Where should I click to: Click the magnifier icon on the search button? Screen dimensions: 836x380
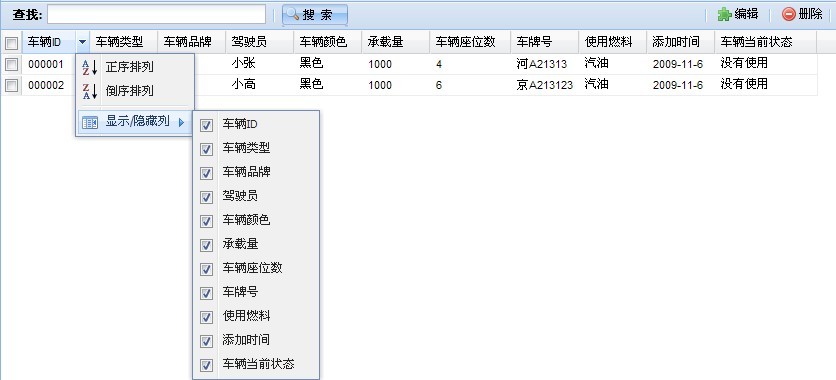click(x=293, y=14)
